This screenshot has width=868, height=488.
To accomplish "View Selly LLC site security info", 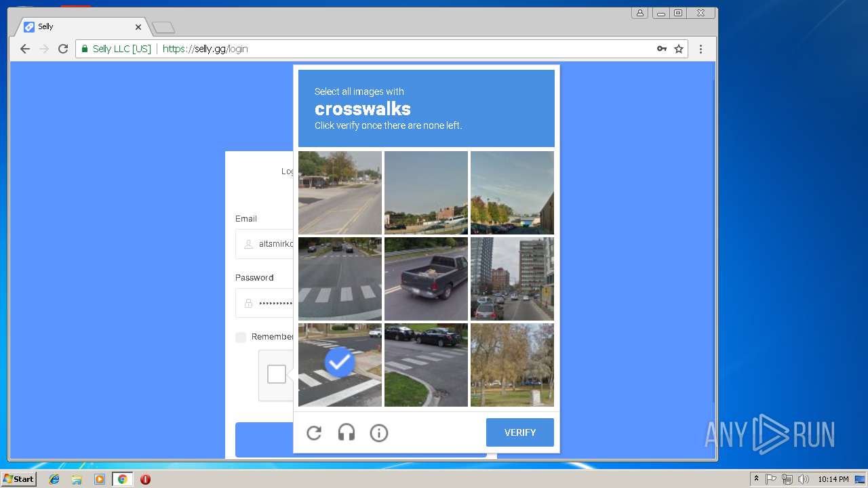I will [x=116, y=49].
